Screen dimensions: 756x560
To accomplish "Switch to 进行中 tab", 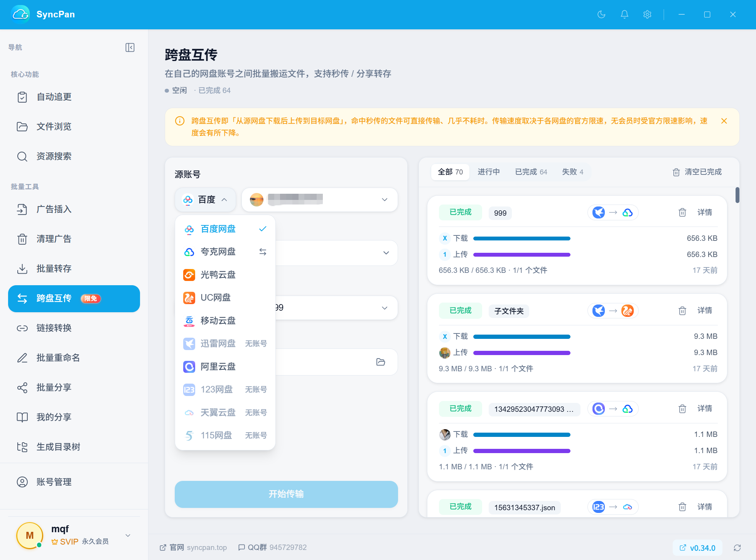I will click(489, 172).
